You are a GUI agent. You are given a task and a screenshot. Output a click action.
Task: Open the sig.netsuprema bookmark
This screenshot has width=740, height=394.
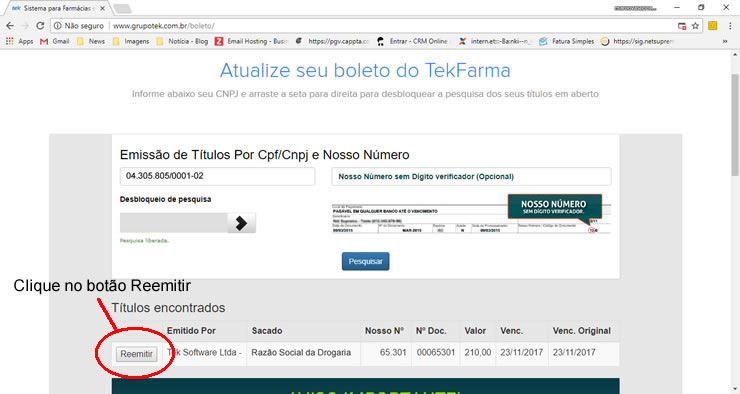click(637, 42)
